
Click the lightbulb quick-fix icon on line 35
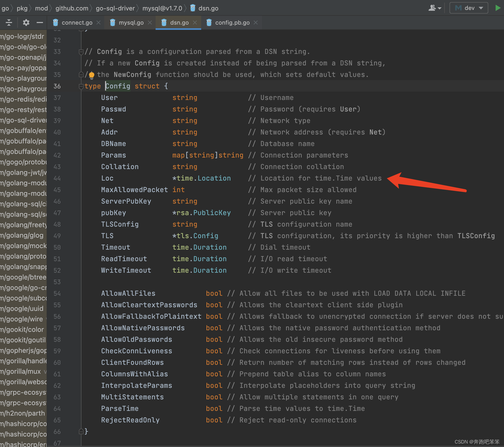(x=91, y=75)
